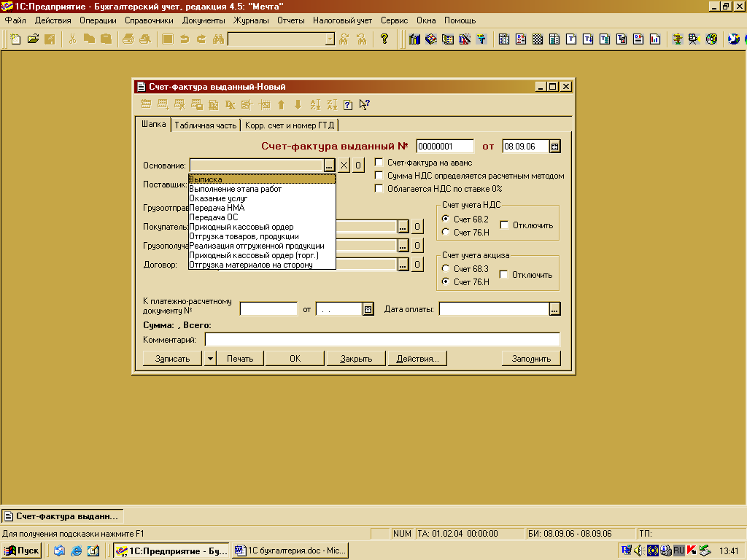Screen dimensions: 747x560
Task: Click the Действия... button
Action: tap(417, 359)
